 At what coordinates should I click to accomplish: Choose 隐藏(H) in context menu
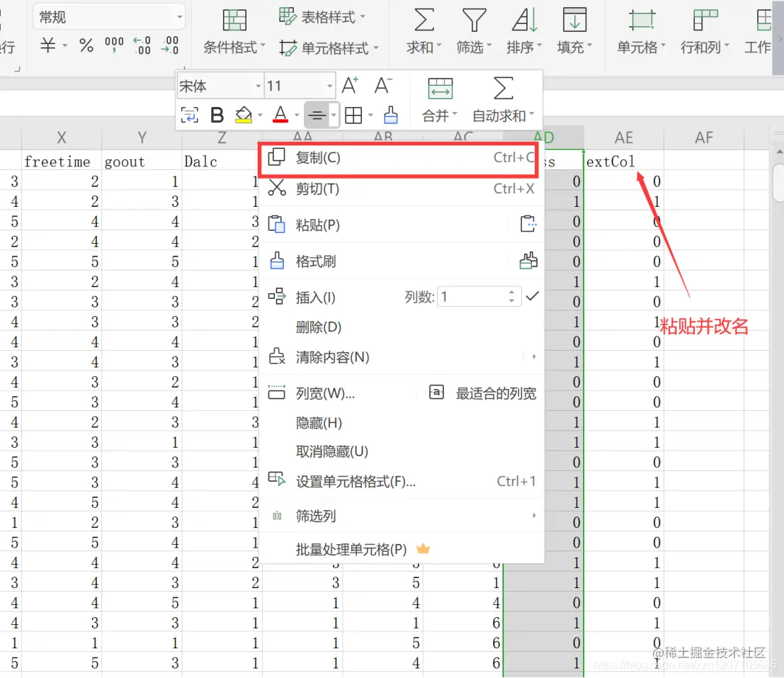[x=401, y=423]
